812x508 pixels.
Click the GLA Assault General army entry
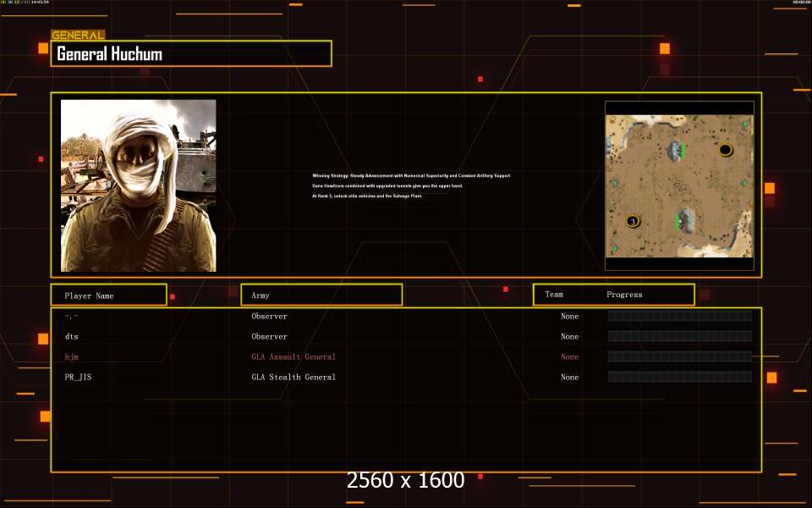pos(294,357)
